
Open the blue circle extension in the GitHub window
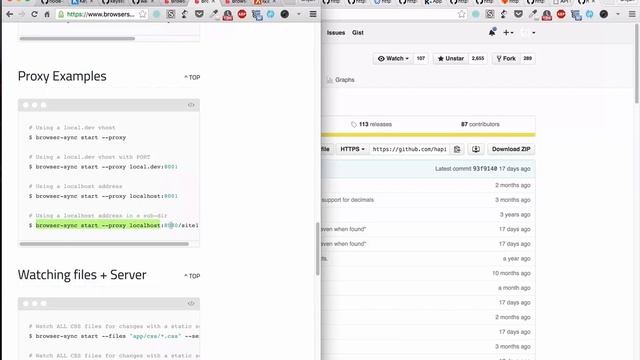(x=590, y=14)
